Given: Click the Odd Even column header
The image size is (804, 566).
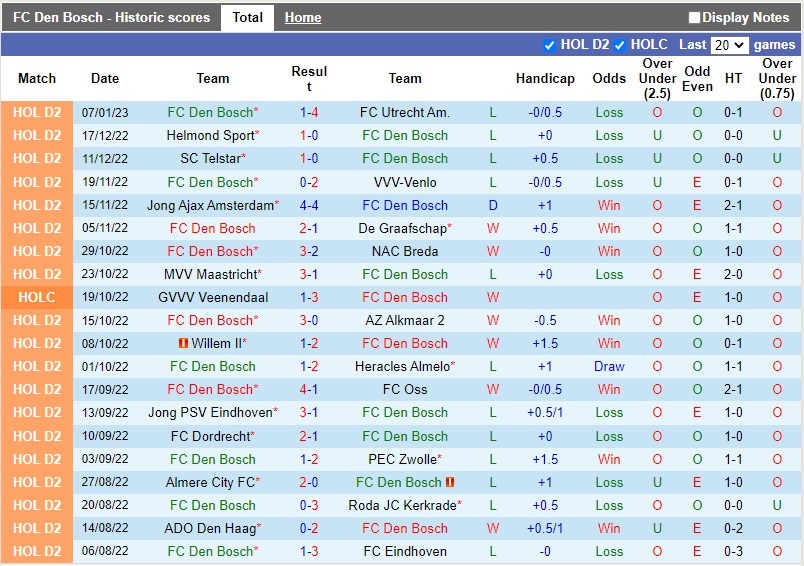Looking at the screenshot, I should point(697,78).
